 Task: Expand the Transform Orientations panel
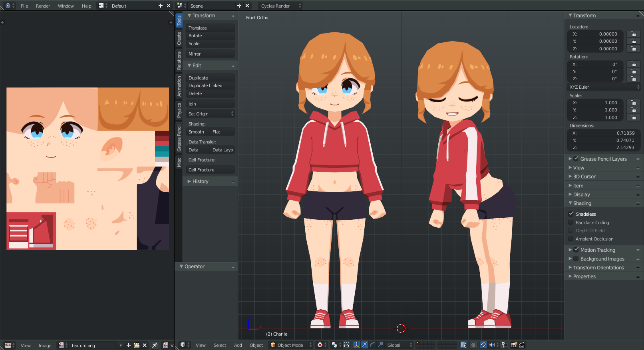click(604, 268)
